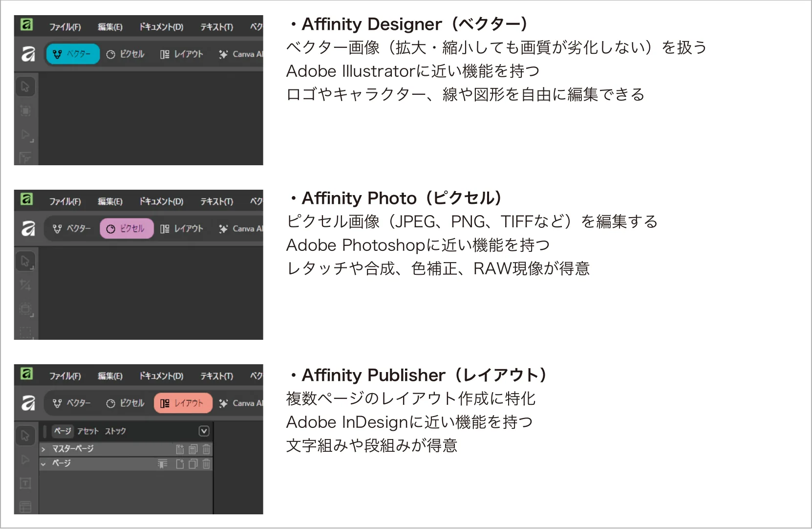The width and height of the screenshot is (812, 529).
Task: Select ページ panel tab
Action: pyautogui.click(x=63, y=431)
